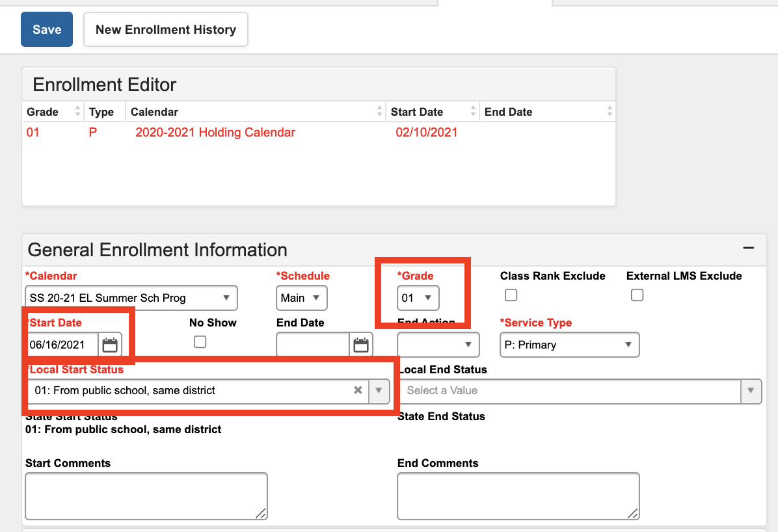Viewport: 778px width, 532px height.
Task: Click type P in enrollment row
Action: pos(93,133)
